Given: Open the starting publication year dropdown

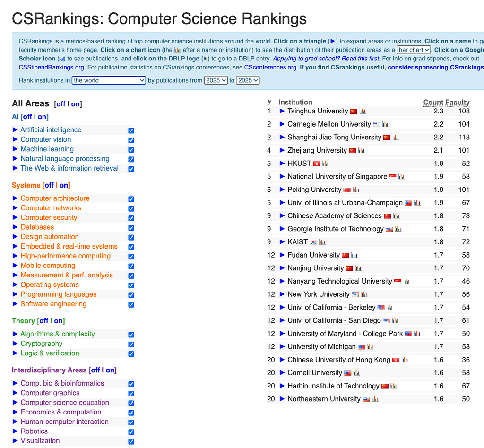Looking at the screenshot, I should [x=216, y=80].
